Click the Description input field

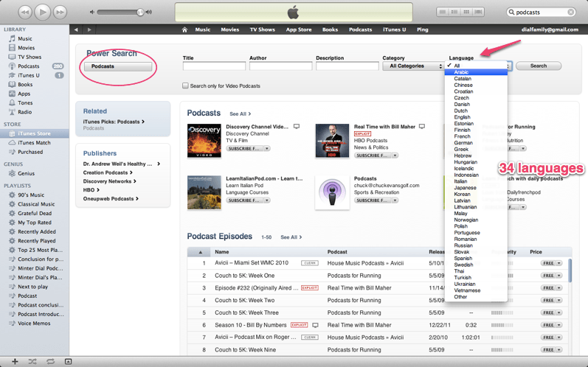347,66
